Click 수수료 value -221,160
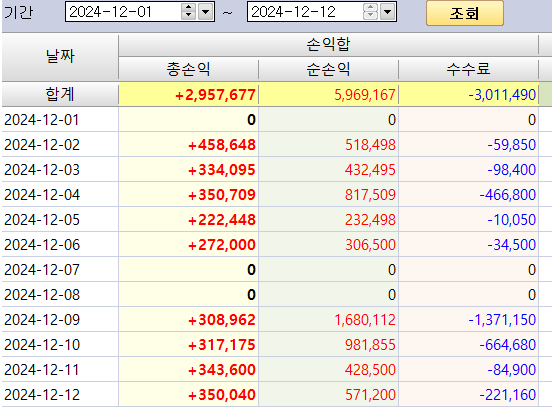Image resolution: width=552 pixels, height=411 pixels. click(x=508, y=395)
